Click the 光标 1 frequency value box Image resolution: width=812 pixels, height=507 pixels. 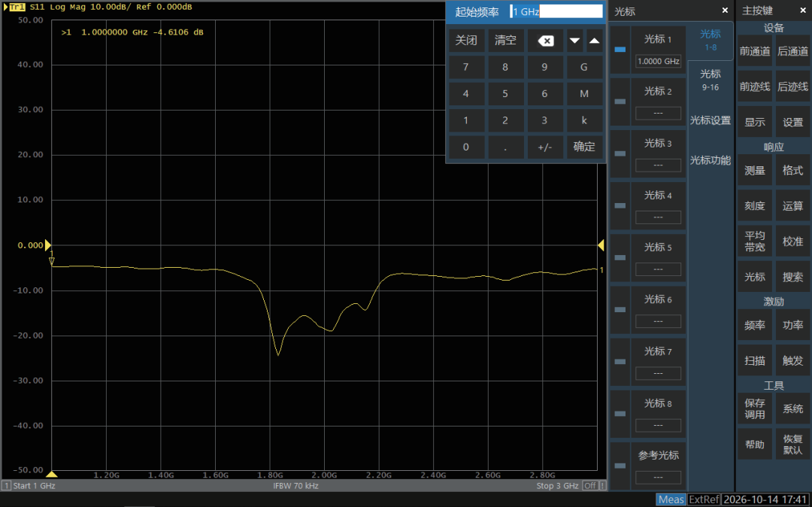coord(658,61)
